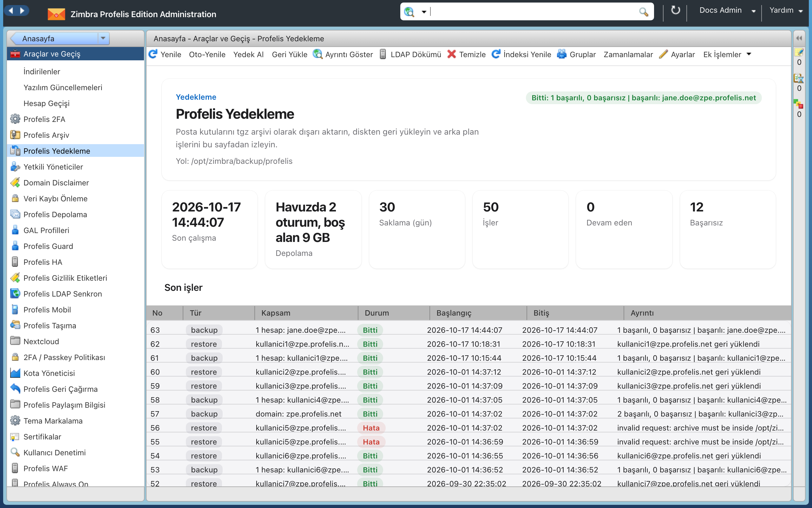Open Profelis Arşiv in sidebar
The image size is (812, 508).
[75, 135]
